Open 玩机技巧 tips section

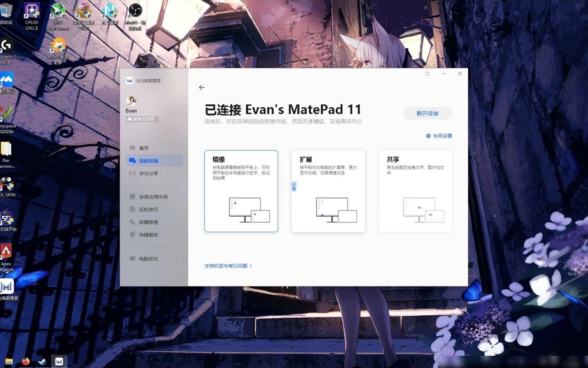click(154, 210)
